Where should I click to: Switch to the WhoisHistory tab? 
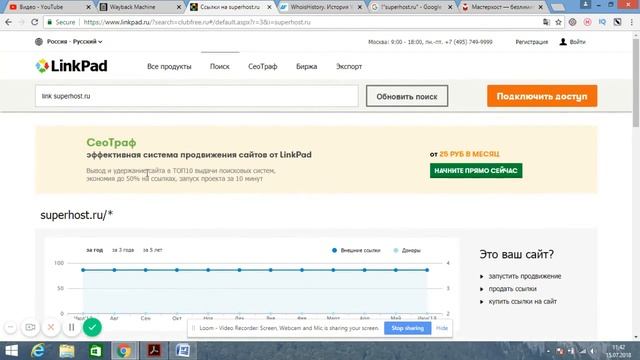click(319, 7)
